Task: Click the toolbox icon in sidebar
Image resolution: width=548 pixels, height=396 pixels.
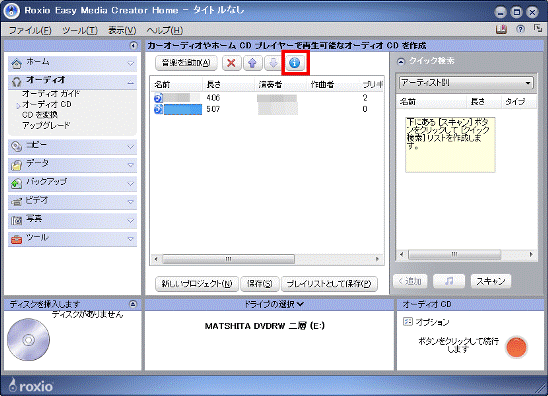Action: (x=16, y=239)
